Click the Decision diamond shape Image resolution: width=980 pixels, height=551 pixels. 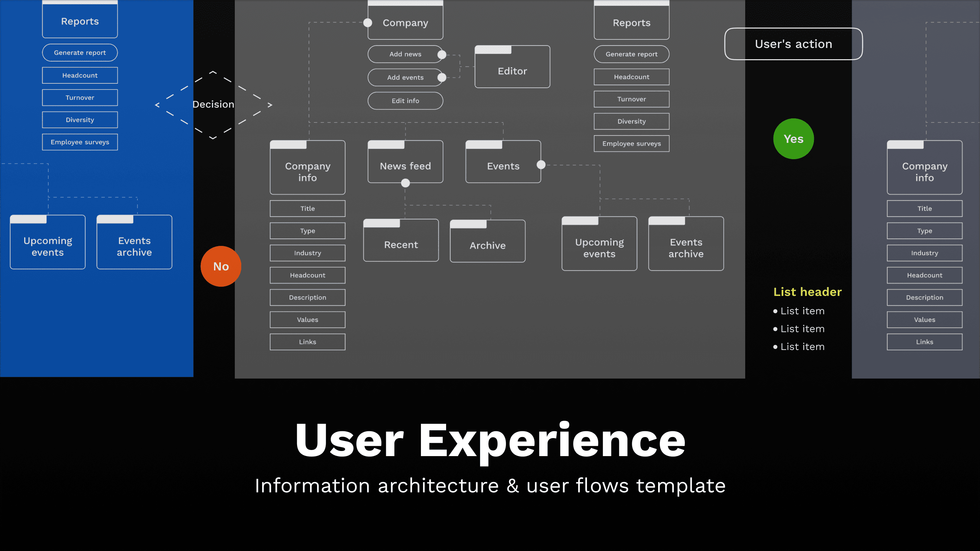(213, 104)
